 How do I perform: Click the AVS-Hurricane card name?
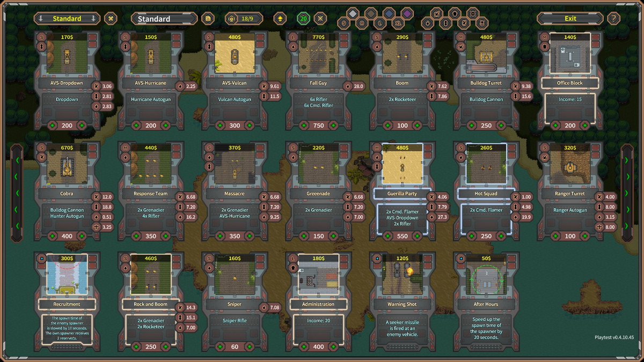pyautogui.click(x=151, y=83)
